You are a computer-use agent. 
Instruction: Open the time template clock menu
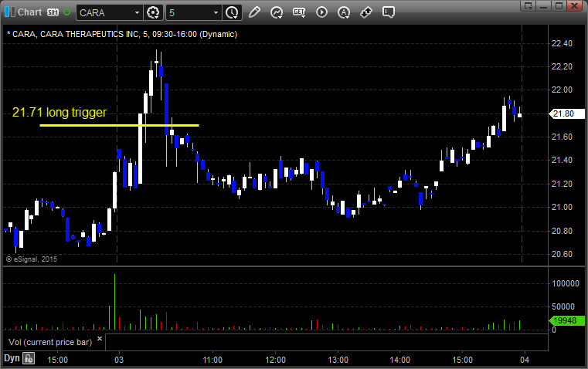click(x=232, y=12)
